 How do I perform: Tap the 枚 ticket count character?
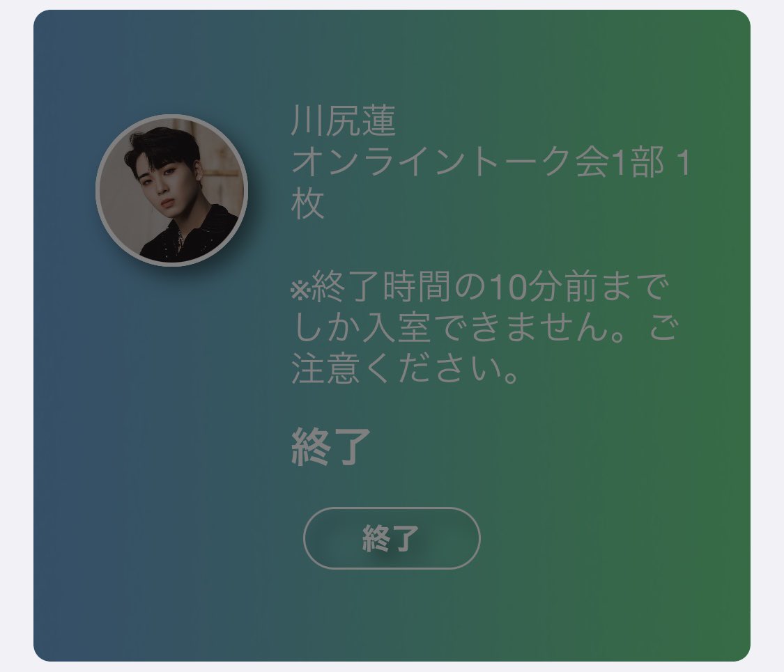[x=307, y=203]
